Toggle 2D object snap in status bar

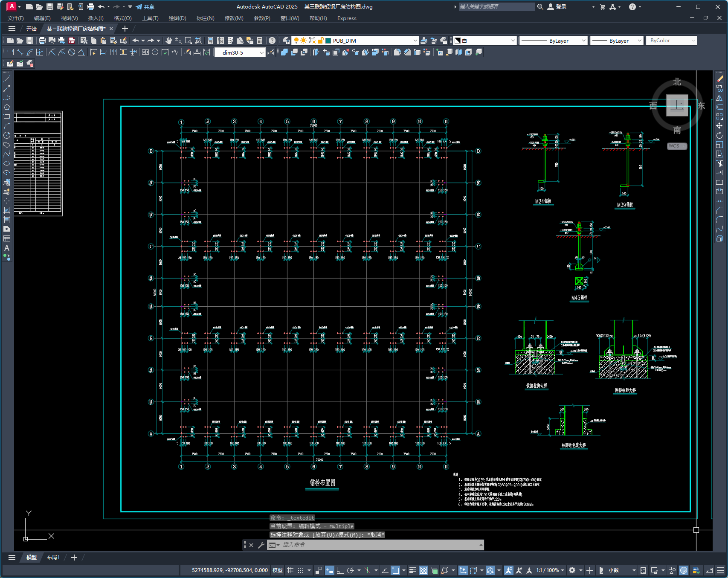coord(395,570)
